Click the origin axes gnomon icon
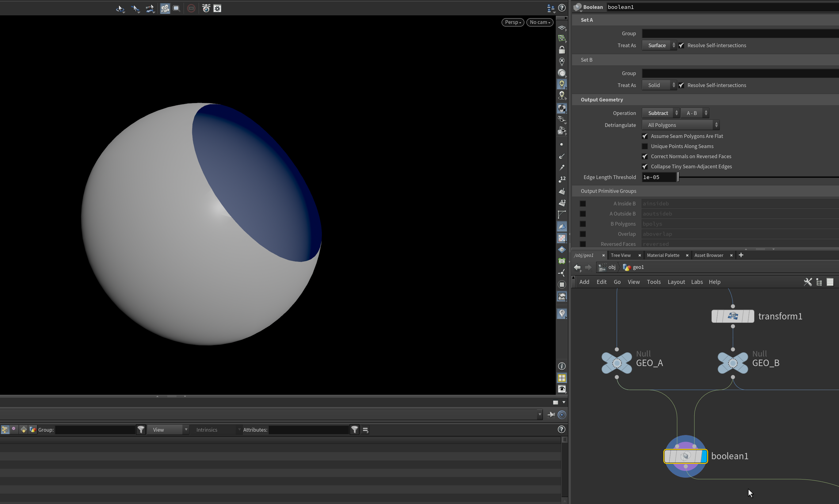This screenshot has height=504, width=839. (x=562, y=273)
